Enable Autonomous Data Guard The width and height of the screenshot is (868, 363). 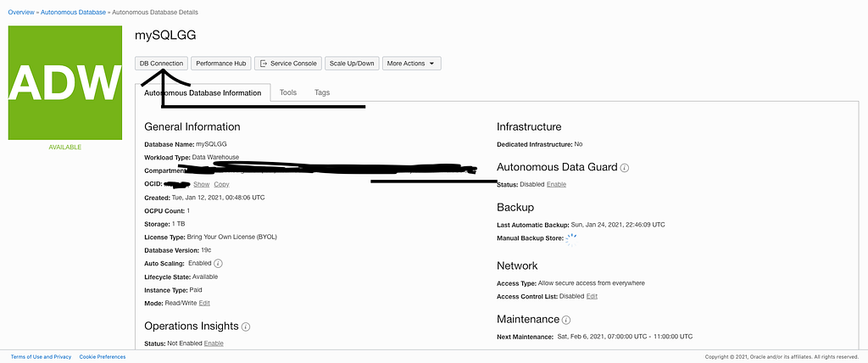556,184
